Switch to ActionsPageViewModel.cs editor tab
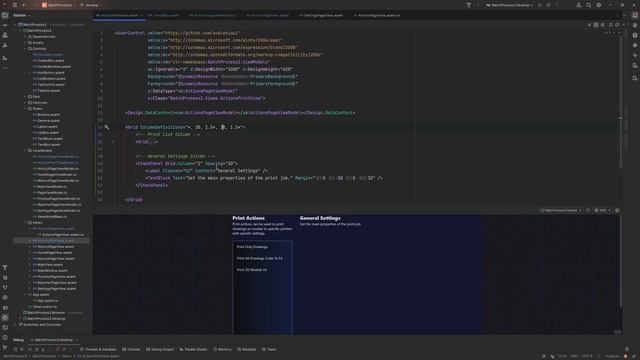This screenshot has width=640, height=360. coord(213,15)
